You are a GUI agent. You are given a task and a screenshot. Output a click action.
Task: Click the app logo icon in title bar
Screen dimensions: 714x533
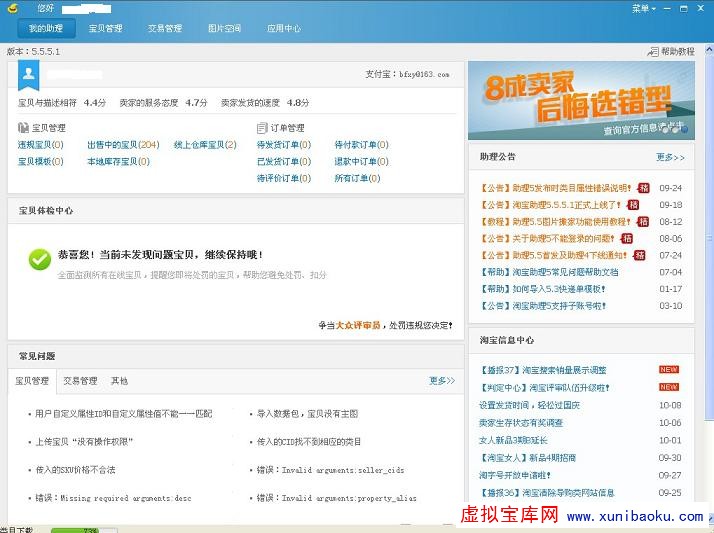coord(12,8)
